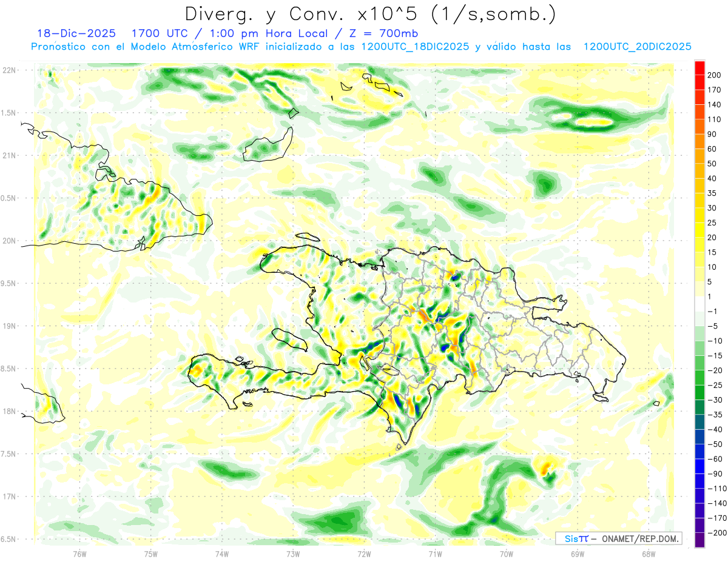The height and width of the screenshot is (562, 728).
Task: Click the "Z = 700mb" level label
Action: pyautogui.click(x=383, y=33)
